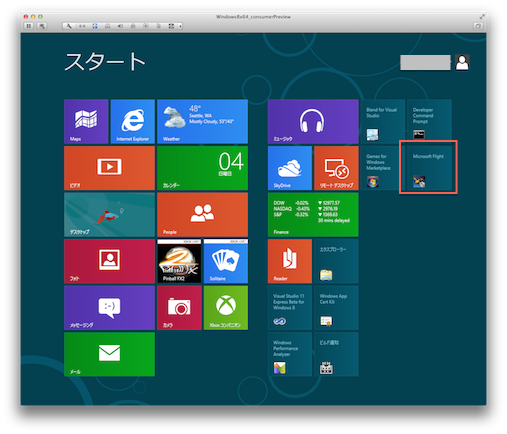
Task: Click the greyed-out user name field
Action: click(425, 63)
